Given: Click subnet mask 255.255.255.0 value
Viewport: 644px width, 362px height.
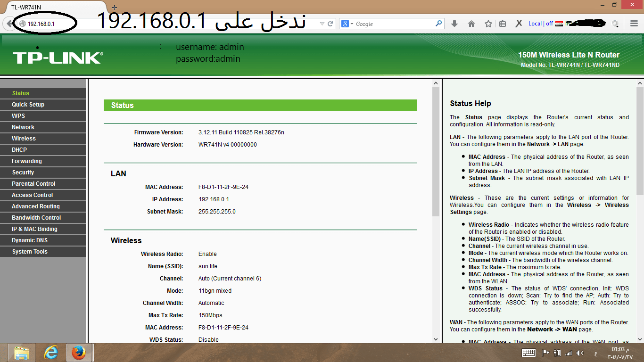Looking at the screenshot, I should (x=217, y=212).
